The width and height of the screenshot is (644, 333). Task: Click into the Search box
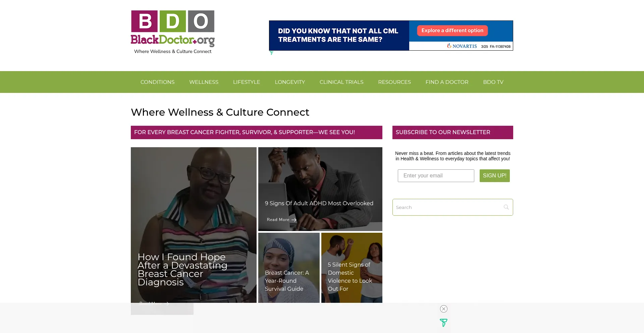pyautogui.click(x=448, y=207)
